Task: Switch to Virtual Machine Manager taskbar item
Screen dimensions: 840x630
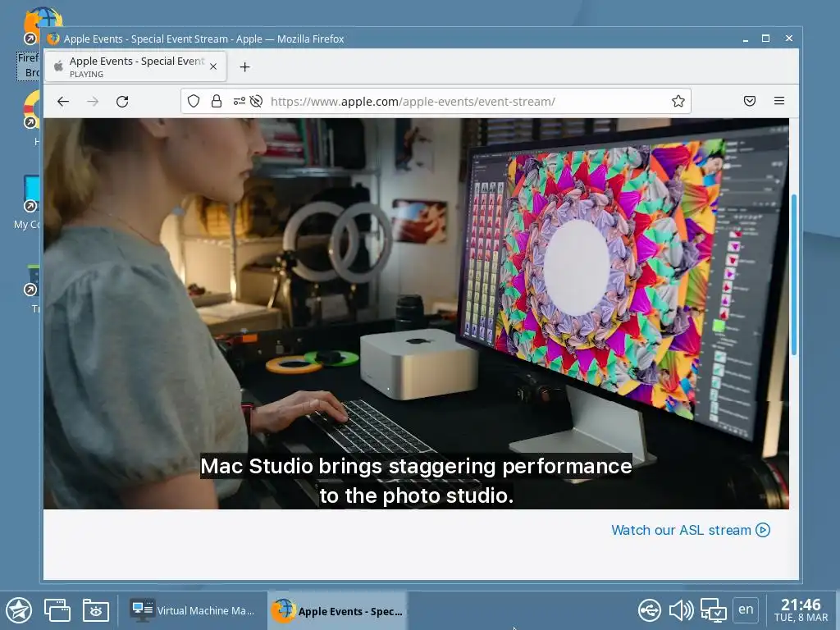Action: (193, 610)
